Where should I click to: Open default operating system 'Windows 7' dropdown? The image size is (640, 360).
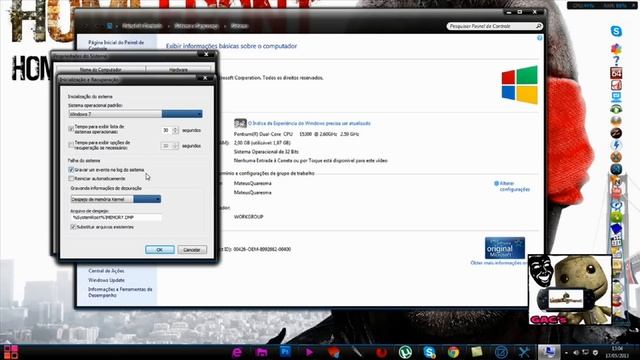[135, 114]
